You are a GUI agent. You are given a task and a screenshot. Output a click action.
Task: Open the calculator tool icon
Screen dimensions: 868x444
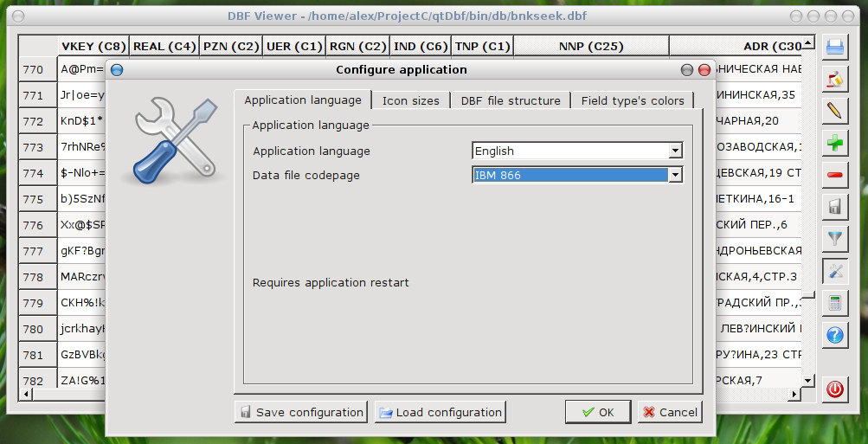click(x=834, y=302)
